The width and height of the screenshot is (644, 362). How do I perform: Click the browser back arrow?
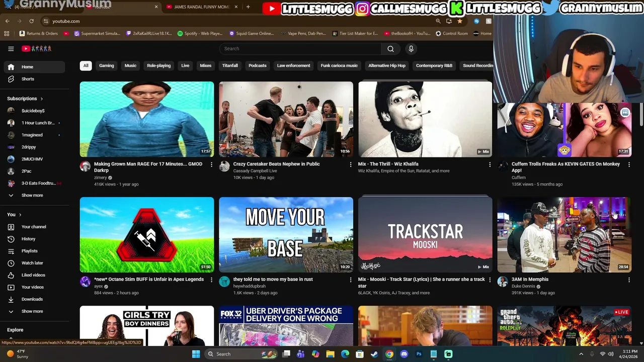(x=7, y=21)
